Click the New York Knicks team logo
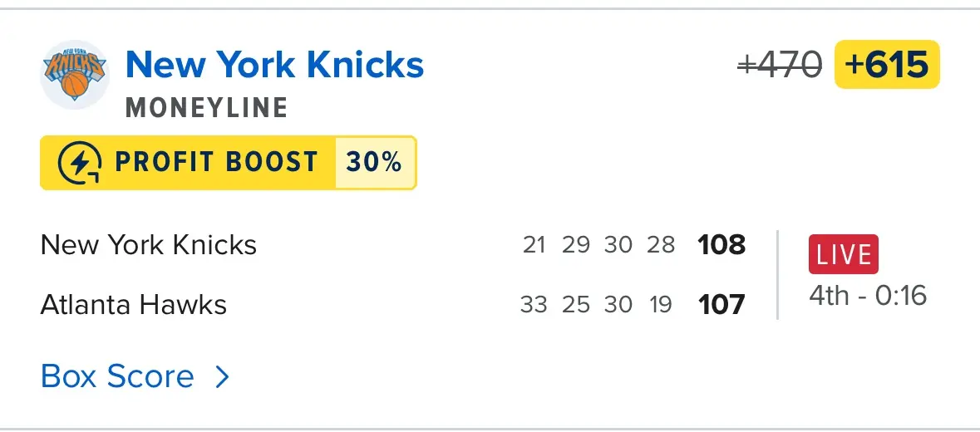980x432 pixels. point(75,74)
